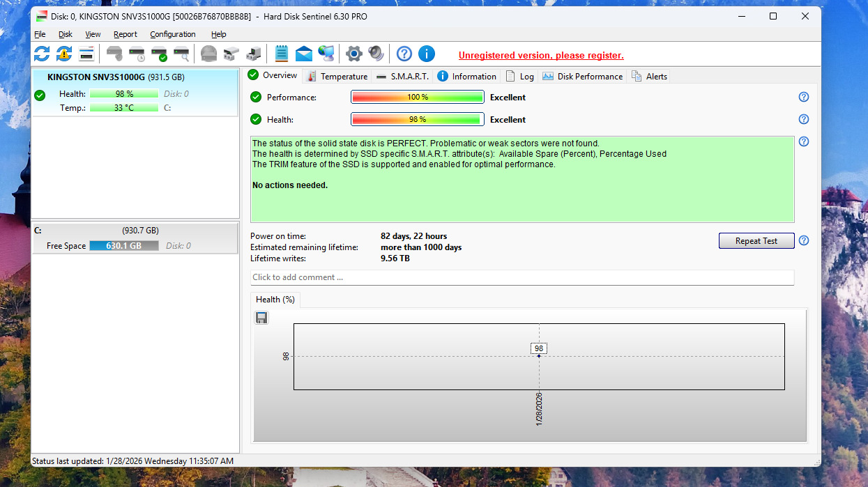This screenshot has width=868, height=487.
Task: Select the Overview tab
Action: tap(273, 75)
